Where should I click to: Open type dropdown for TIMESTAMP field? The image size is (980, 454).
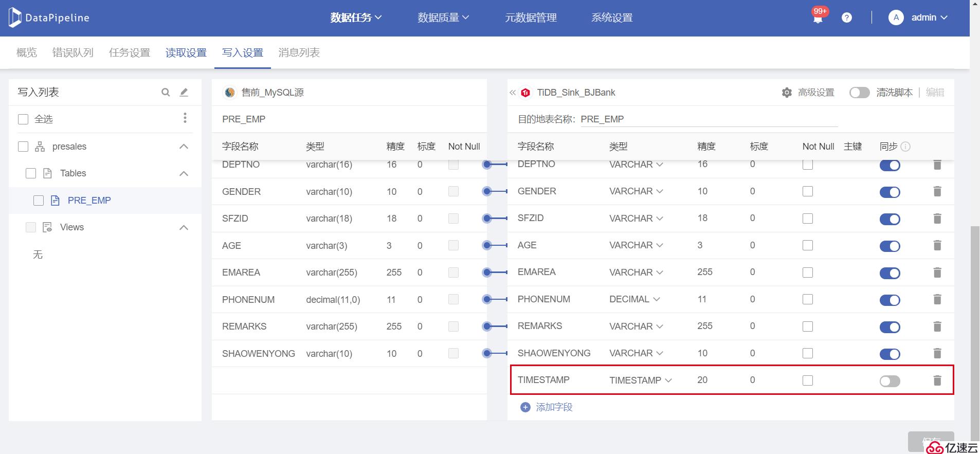click(641, 380)
